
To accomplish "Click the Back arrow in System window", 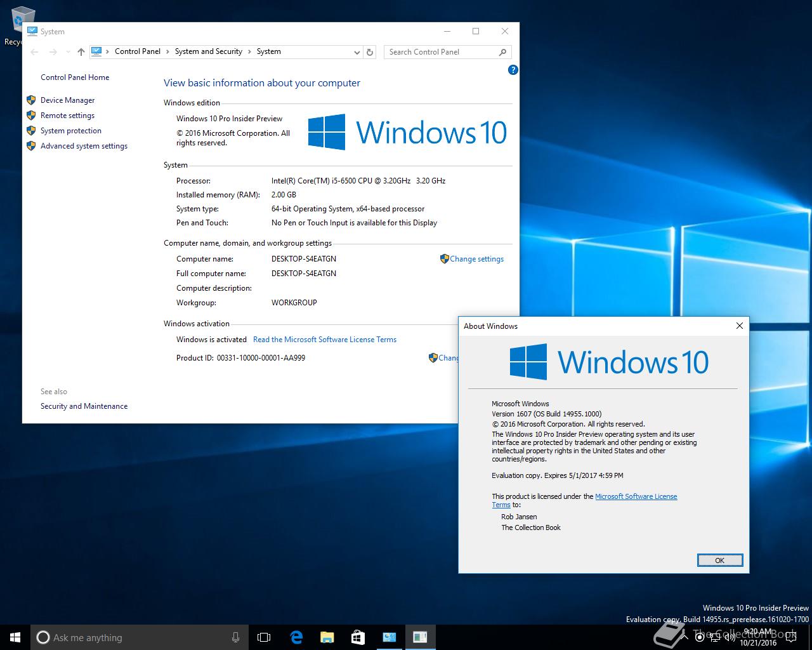I will pyautogui.click(x=35, y=52).
